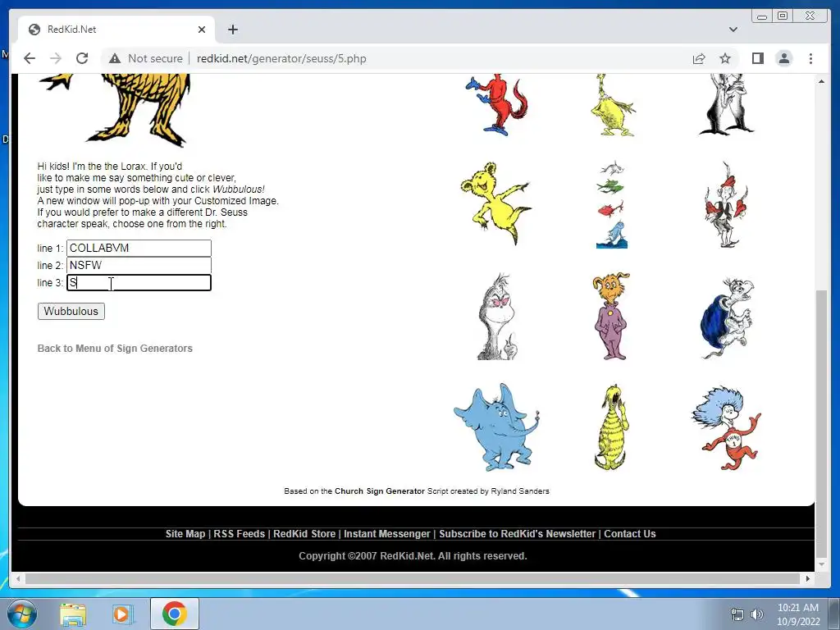Screen dimensions: 840x630
Task: Select Yertle the Turtle character
Action: point(728,317)
